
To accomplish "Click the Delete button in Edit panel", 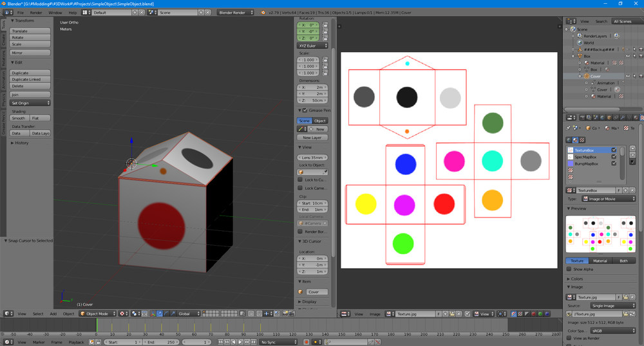I will (30, 86).
